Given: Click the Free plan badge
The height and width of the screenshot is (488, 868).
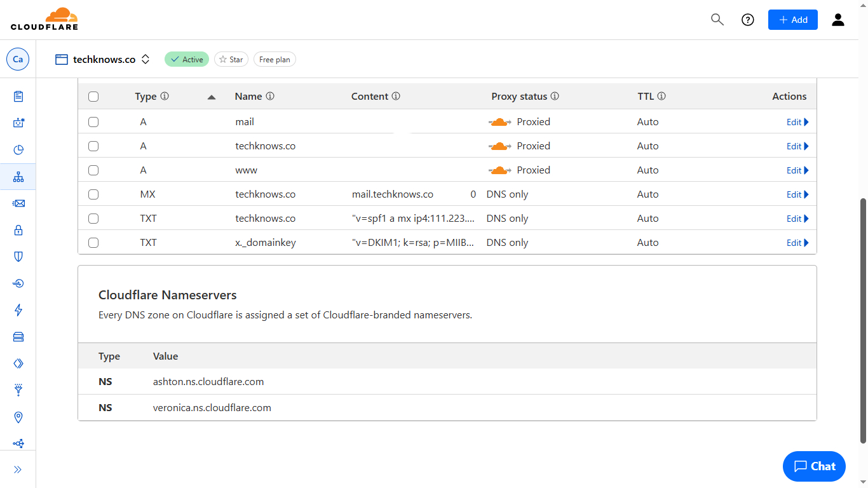Looking at the screenshot, I should [x=275, y=59].
